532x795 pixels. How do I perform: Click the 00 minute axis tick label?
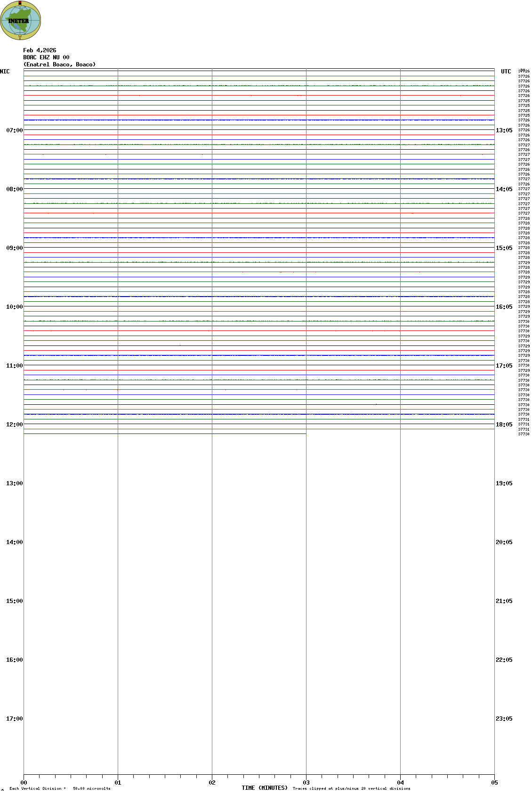(24, 783)
